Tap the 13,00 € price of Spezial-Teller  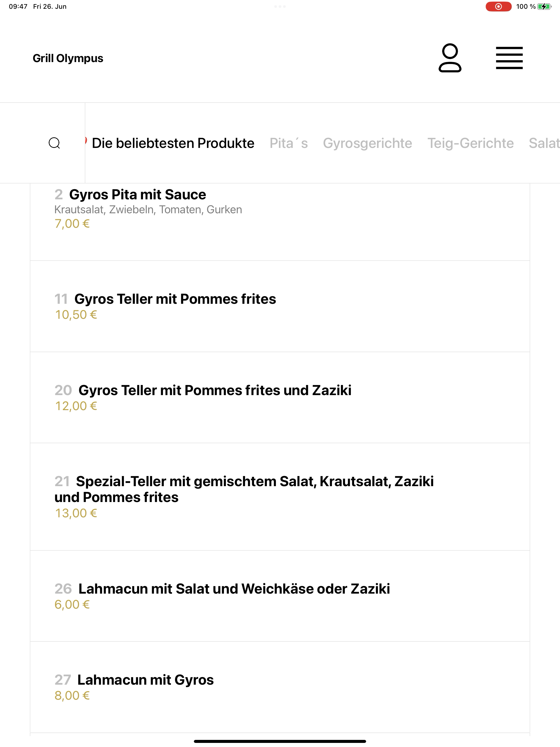point(76,513)
